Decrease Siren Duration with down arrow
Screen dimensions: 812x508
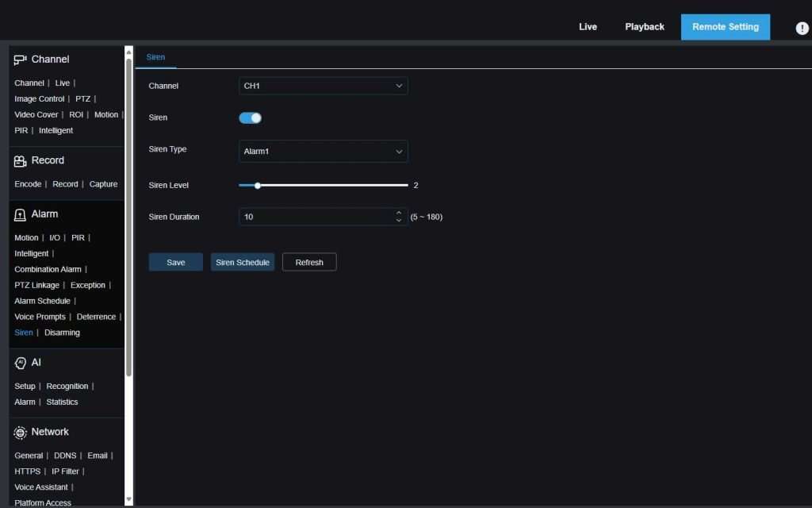(398, 221)
